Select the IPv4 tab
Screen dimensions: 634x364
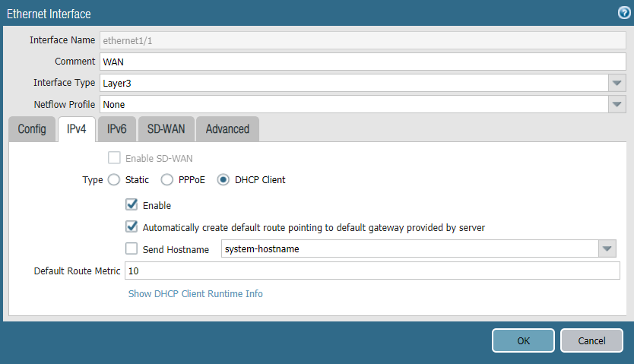tap(77, 129)
